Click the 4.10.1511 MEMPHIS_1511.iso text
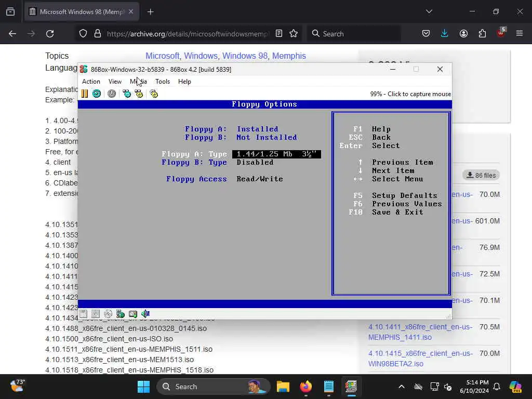This screenshot has width=532, height=399. pyautogui.click(x=129, y=349)
